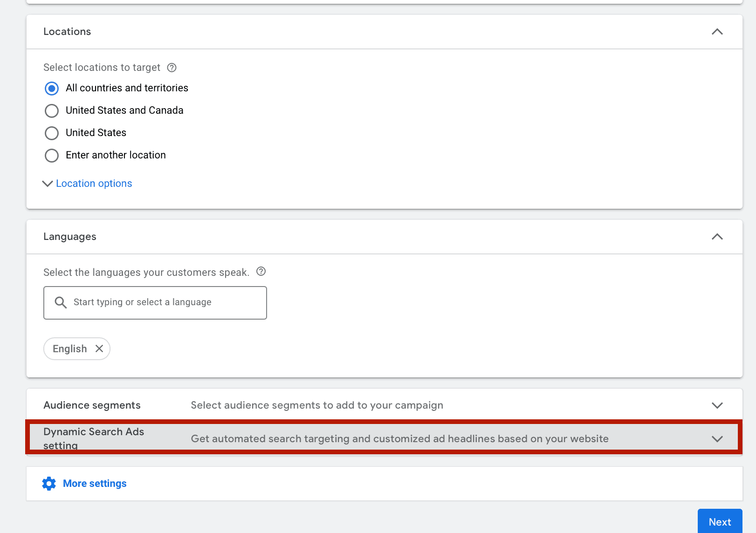
Task: Open help icon beside languages customers speak
Action: point(261,271)
